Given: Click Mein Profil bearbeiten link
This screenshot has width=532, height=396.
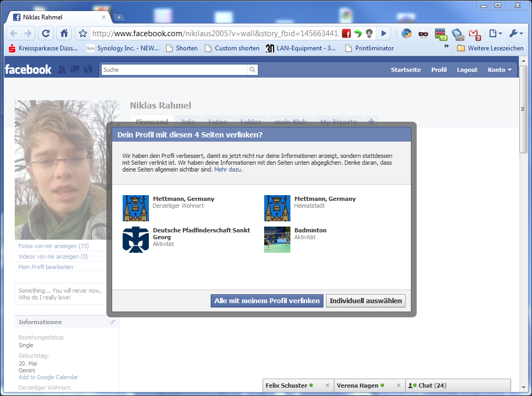Looking at the screenshot, I should point(46,267).
